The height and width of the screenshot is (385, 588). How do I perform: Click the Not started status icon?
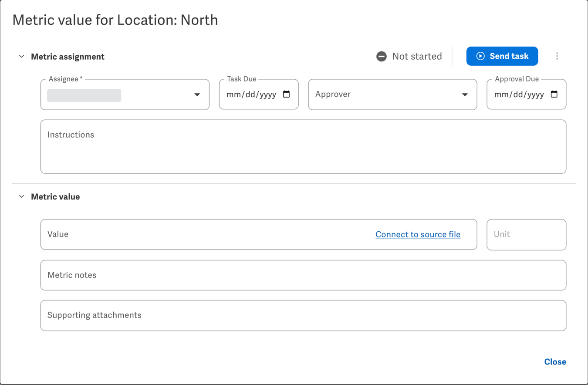point(382,56)
